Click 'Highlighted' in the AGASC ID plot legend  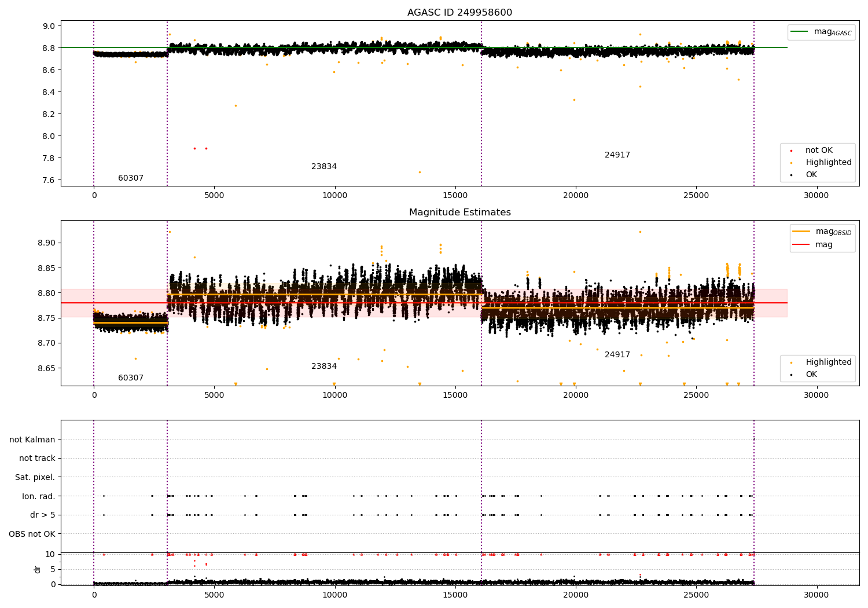pos(821,162)
